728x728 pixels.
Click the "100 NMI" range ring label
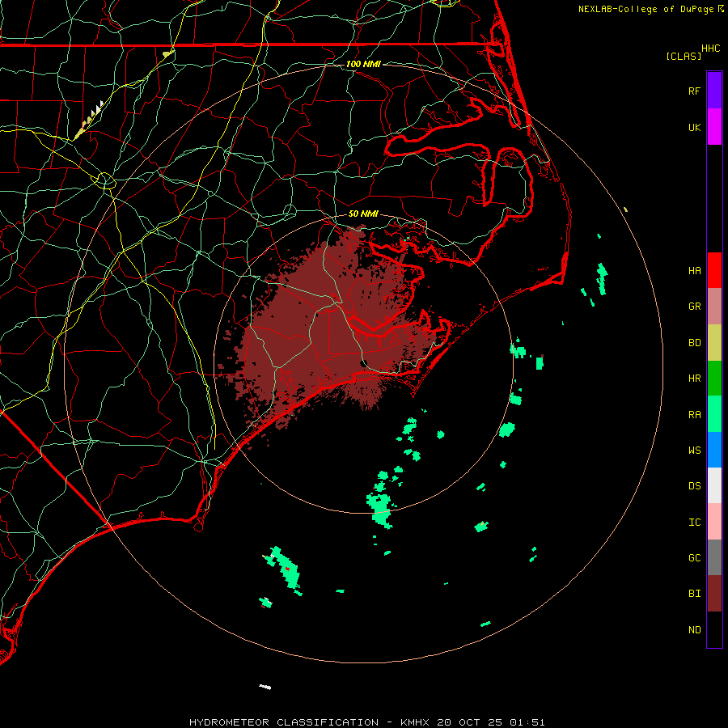(363, 64)
